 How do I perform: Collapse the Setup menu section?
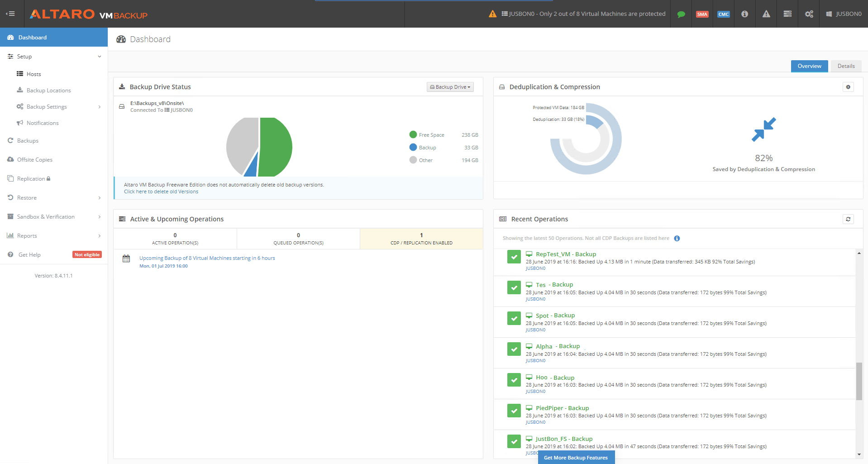point(54,57)
